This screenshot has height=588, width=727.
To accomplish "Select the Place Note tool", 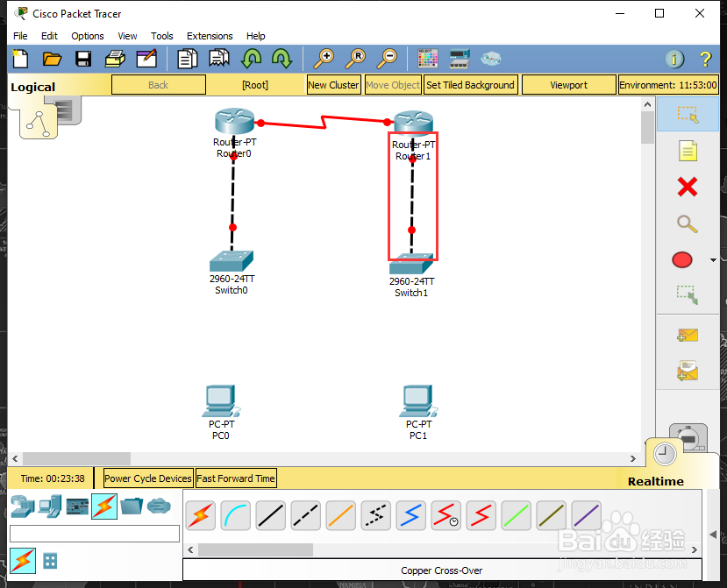I will pyautogui.click(x=688, y=151).
